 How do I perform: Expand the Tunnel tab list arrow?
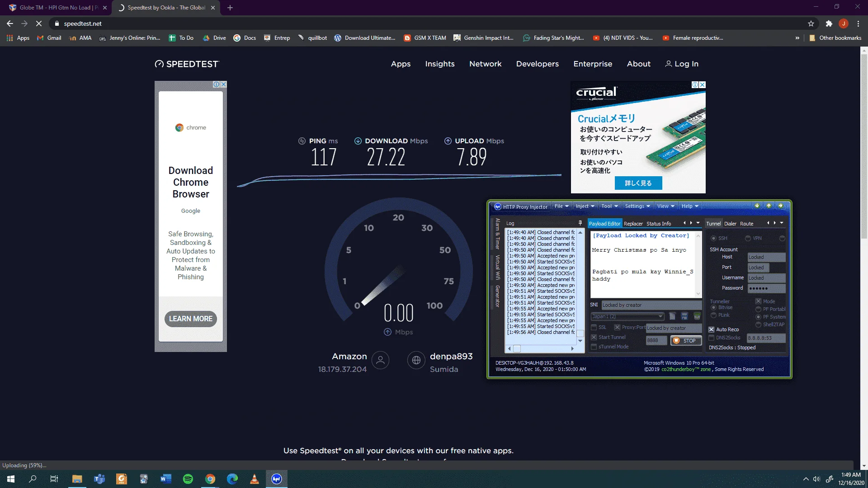[782, 223]
